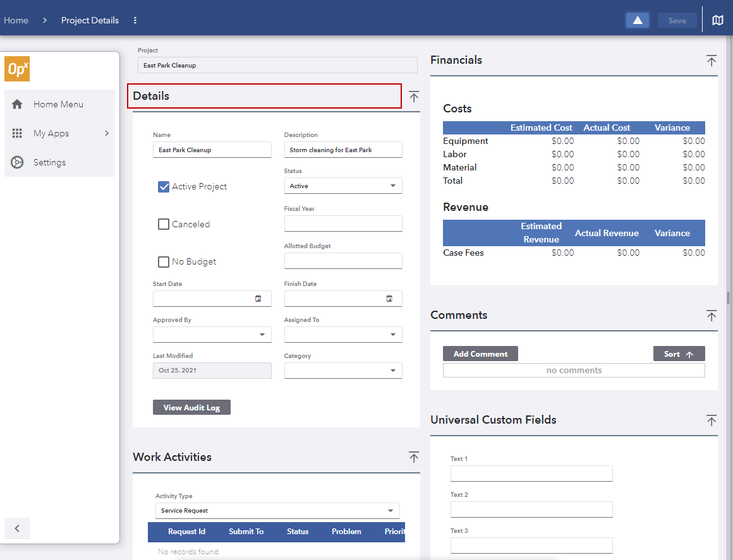Uncheck the Active Project checkbox

tap(164, 187)
